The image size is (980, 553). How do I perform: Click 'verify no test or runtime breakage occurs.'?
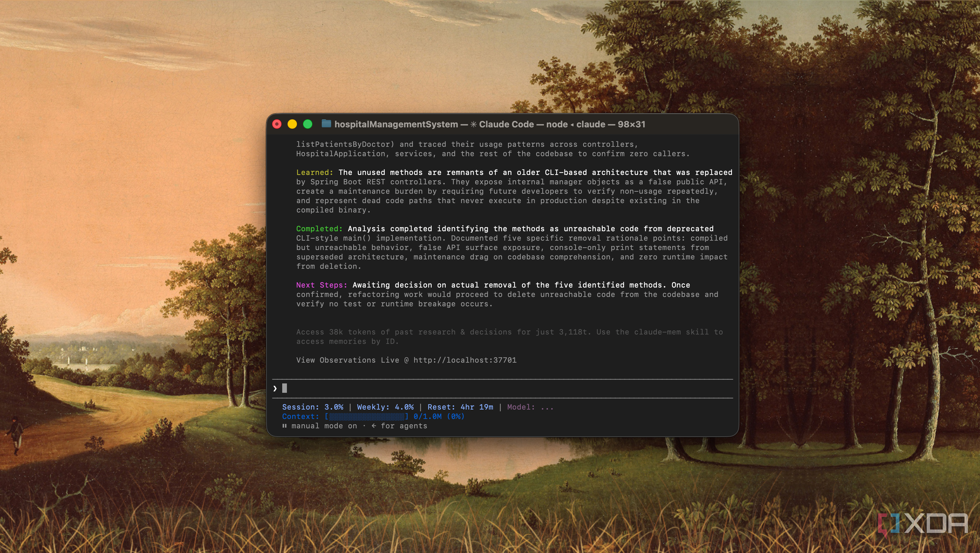coord(394,304)
